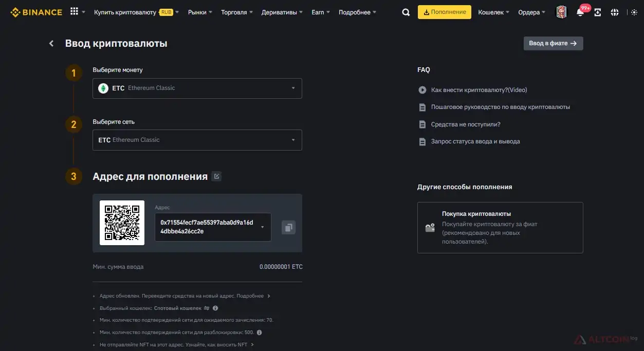Viewport: 644px width, 351px height.
Task: Go back with the left arrow
Action: point(51,44)
